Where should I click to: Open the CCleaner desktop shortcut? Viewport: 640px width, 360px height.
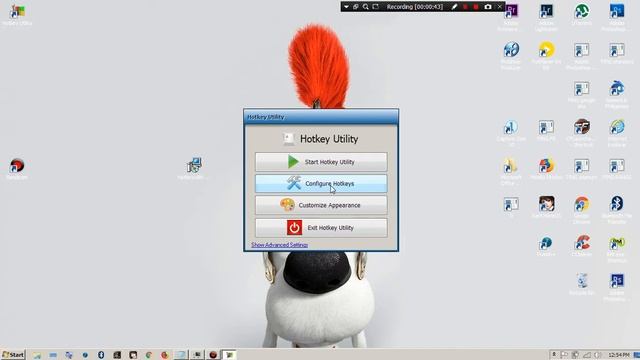click(x=582, y=246)
